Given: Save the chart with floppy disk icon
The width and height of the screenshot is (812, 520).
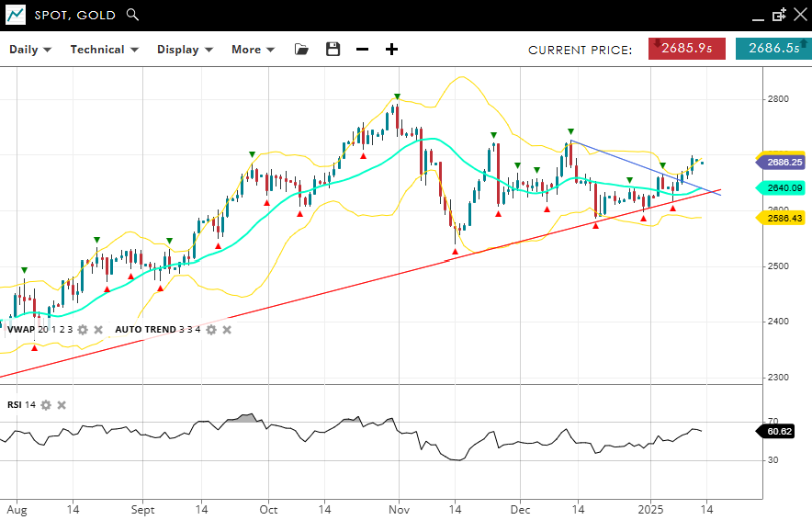Looking at the screenshot, I should (333, 50).
